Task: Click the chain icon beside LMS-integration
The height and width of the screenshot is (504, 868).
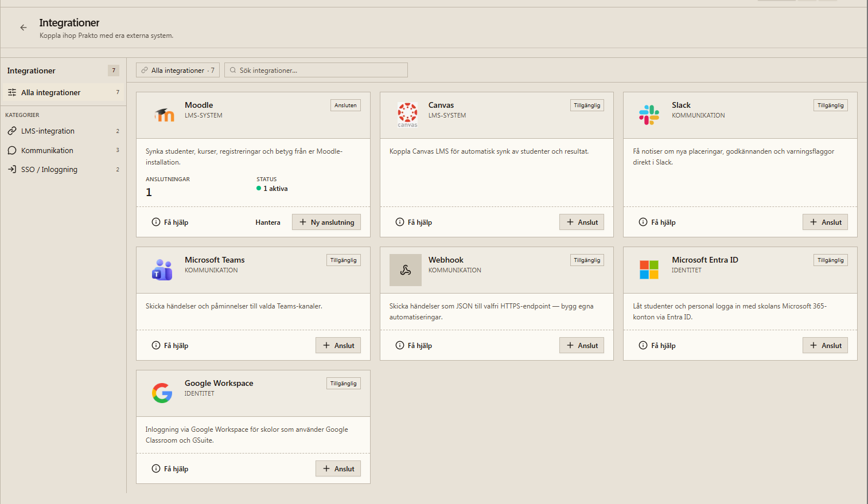Action: tap(12, 131)
